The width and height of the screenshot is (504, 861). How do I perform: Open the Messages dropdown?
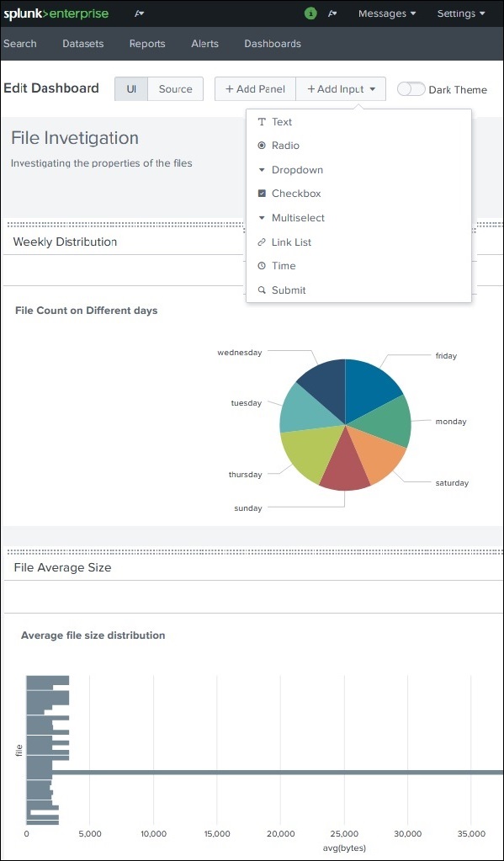[x=385, y=13]
